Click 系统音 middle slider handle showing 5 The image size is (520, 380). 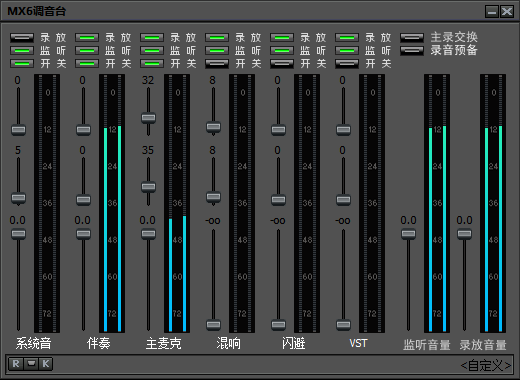coord(18,198)
